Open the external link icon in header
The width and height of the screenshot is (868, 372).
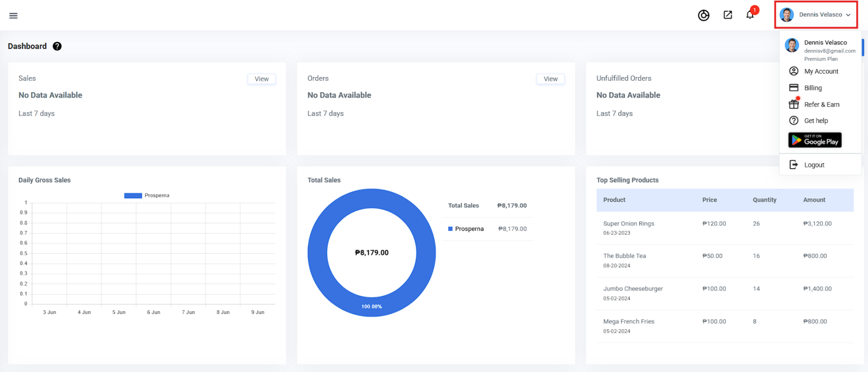(728, 15)
